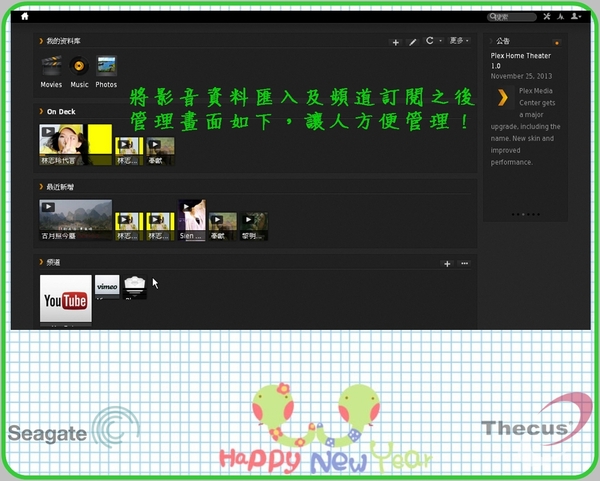Refresh libraries with the circular arrow icon
600x481 pixels.
(430, 41)
